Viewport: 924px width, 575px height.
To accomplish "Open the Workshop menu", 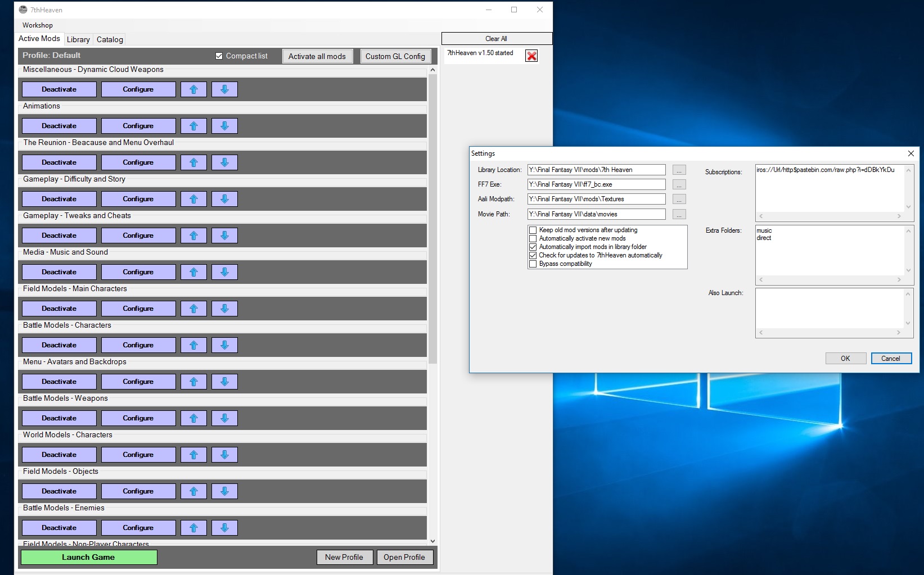I will point(38,25).
